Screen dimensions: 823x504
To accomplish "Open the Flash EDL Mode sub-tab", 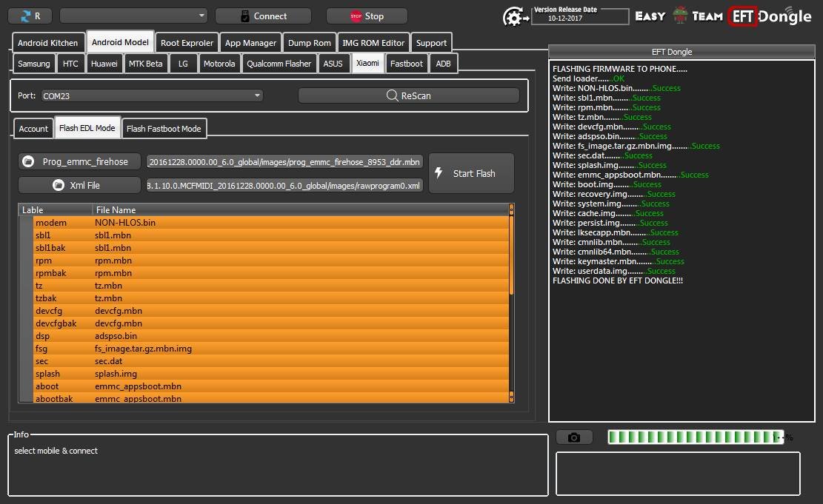I will pyautogui.click(x=87, y=128).
